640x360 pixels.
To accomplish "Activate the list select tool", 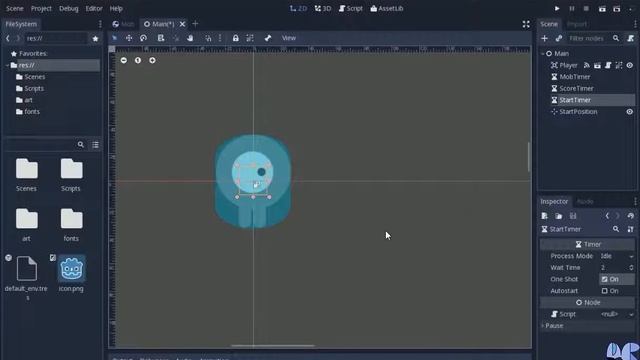I will tap(161, 38).
